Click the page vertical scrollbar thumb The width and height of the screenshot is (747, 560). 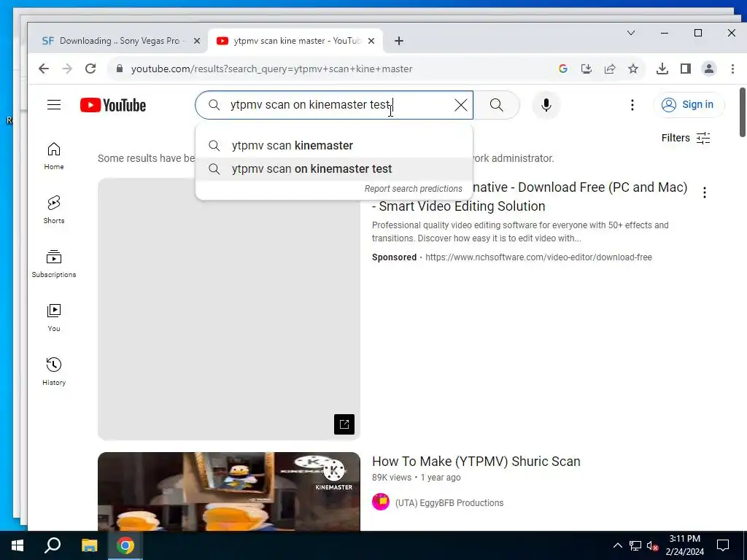742,112
